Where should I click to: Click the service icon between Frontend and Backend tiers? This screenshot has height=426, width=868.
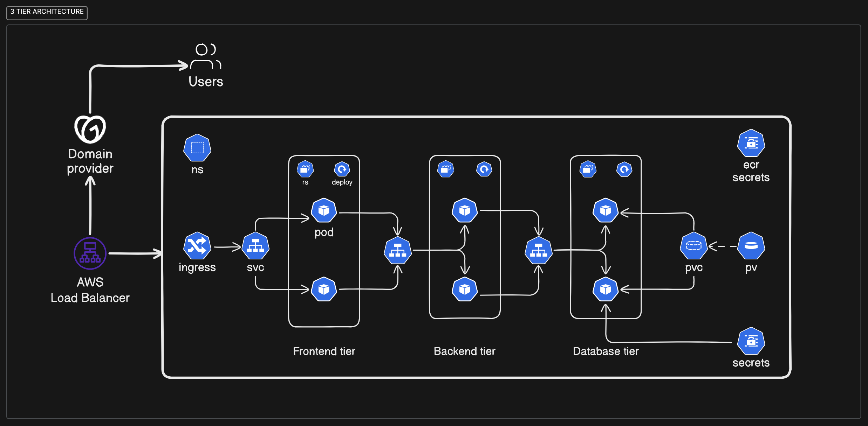(x=398, y=250)
